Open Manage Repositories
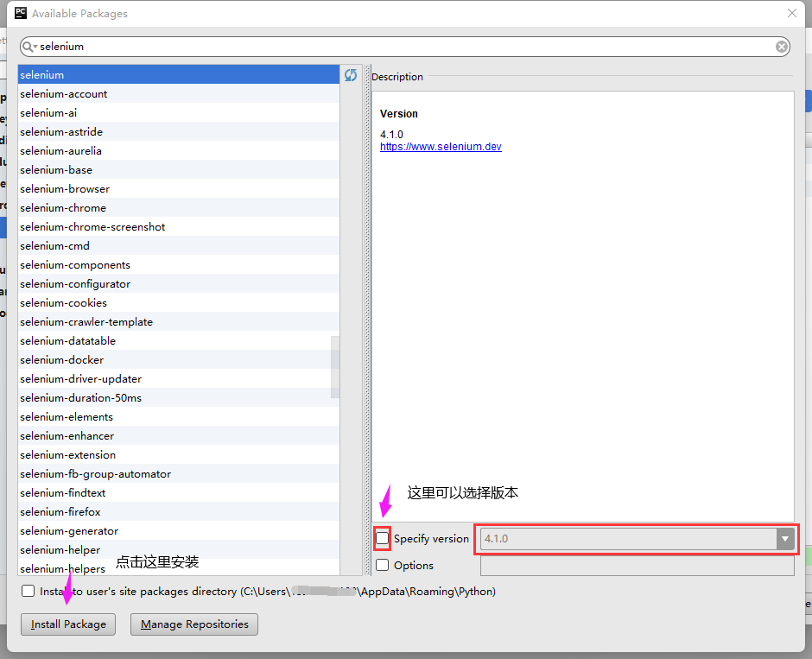 pos(194,624)
